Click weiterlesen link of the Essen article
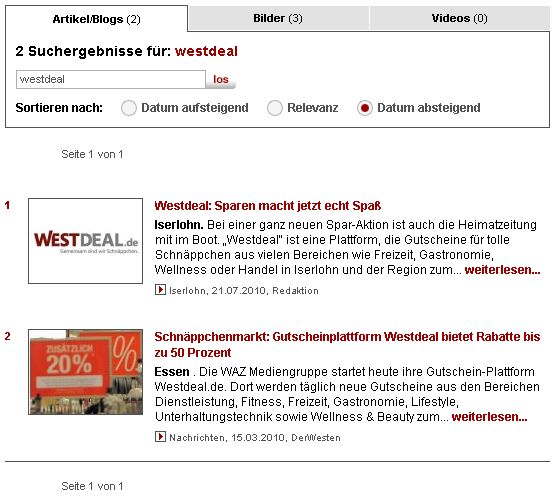Image resolution: width=556 pixels, height=497 pixels. (489, 417)
